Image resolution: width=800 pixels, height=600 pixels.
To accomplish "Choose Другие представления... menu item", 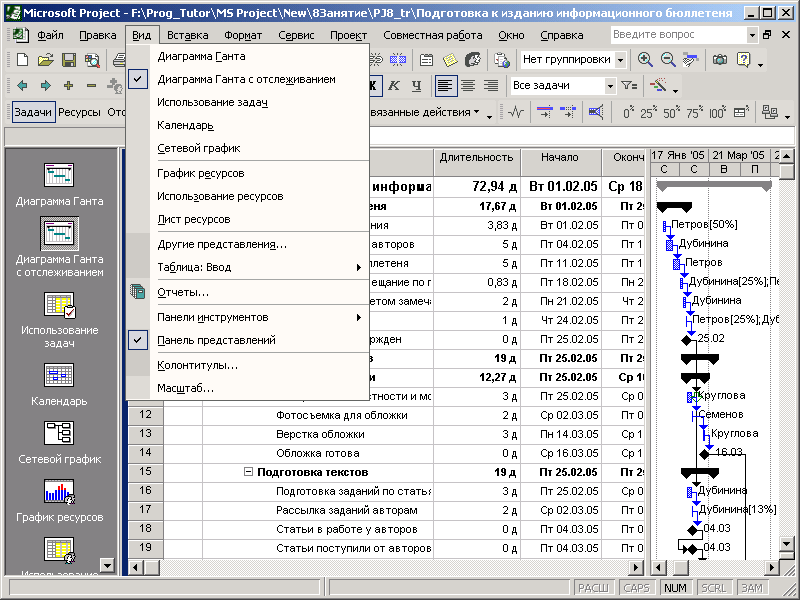I will point(247,244).
